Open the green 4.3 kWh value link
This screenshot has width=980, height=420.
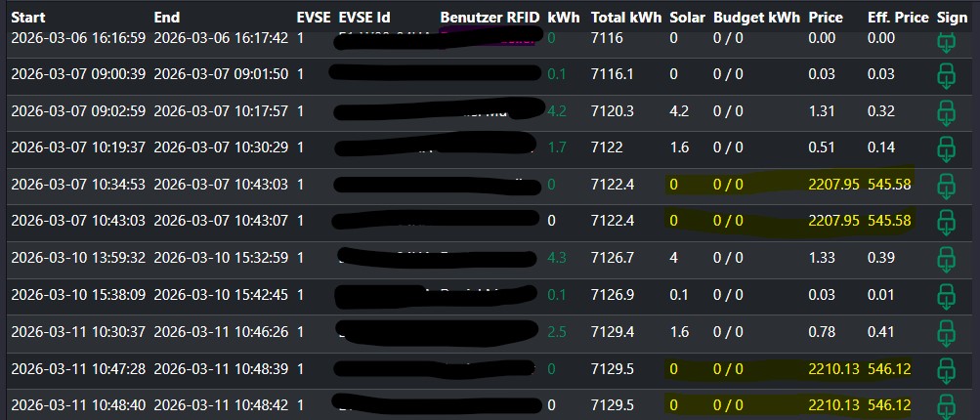(x=557, y=259)
